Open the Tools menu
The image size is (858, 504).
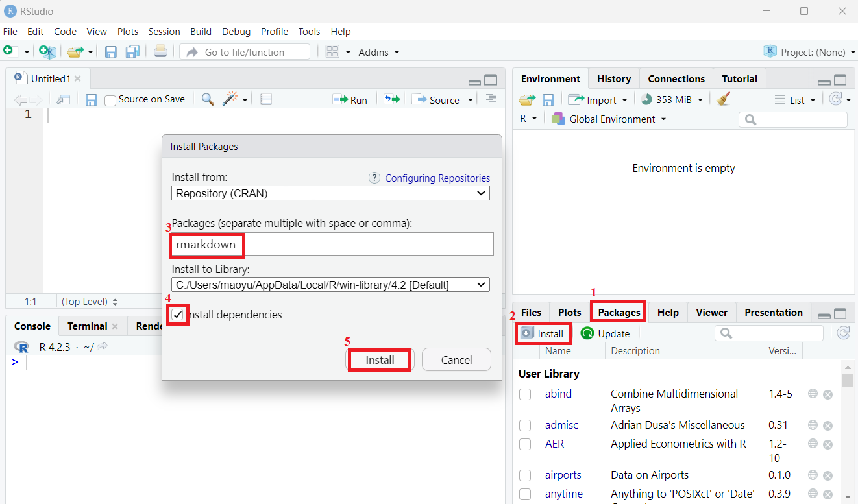(x=309, y=31)
